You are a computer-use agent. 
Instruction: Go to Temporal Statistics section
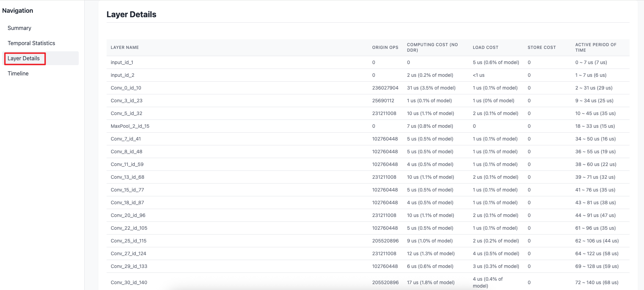click(31, 43)
